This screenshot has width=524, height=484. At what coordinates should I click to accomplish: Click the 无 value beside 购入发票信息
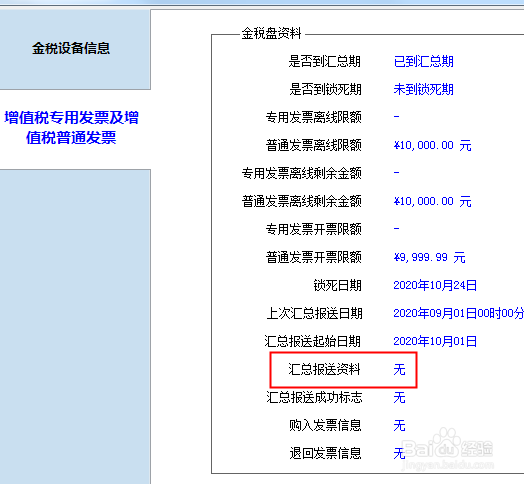(399, 426)
